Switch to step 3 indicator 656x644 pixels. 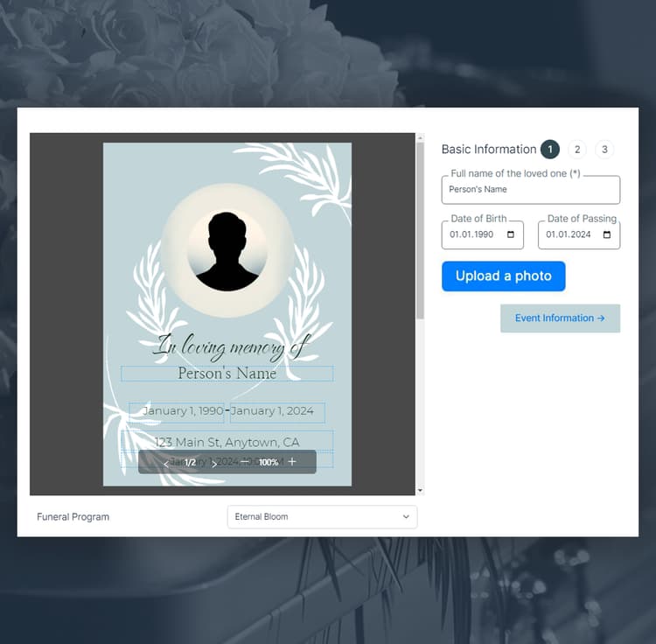(604, 150)
